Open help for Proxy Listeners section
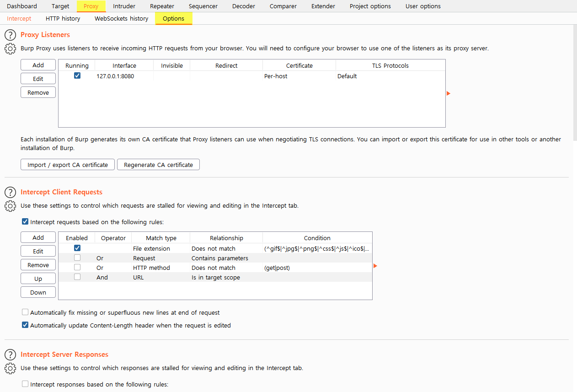This screenshot has width=577, height=392. (x=10, y=35)
